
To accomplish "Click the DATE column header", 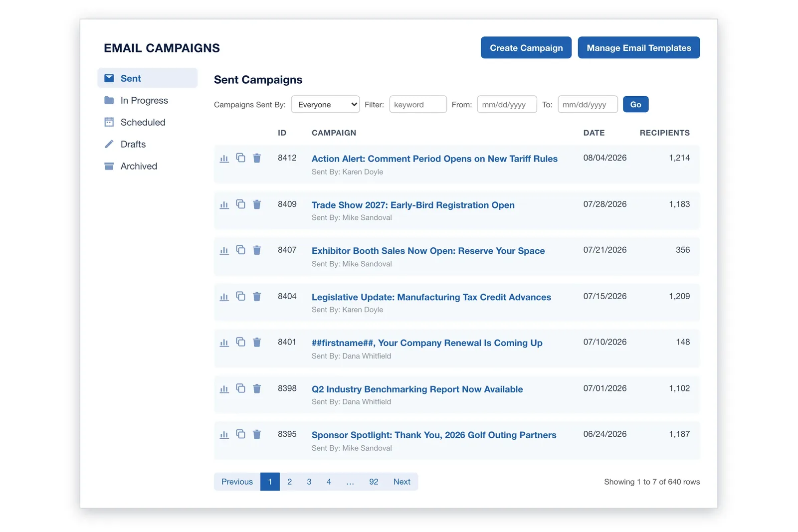I will pos(594,133).
